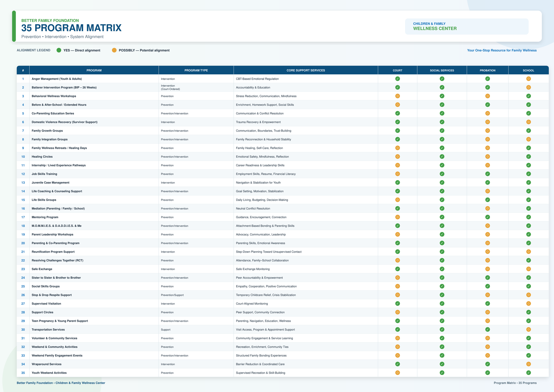The height and width of the screenshot is (392, 554).
Task: Click the 35 PROGRAM MATRIX title
Action: pyautogui.click(x=71, y=28)
